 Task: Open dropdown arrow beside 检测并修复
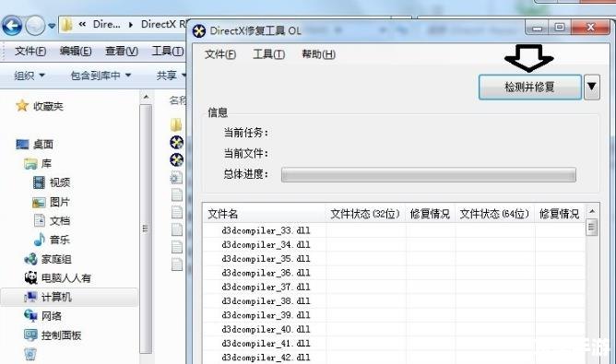pos(592,87)
